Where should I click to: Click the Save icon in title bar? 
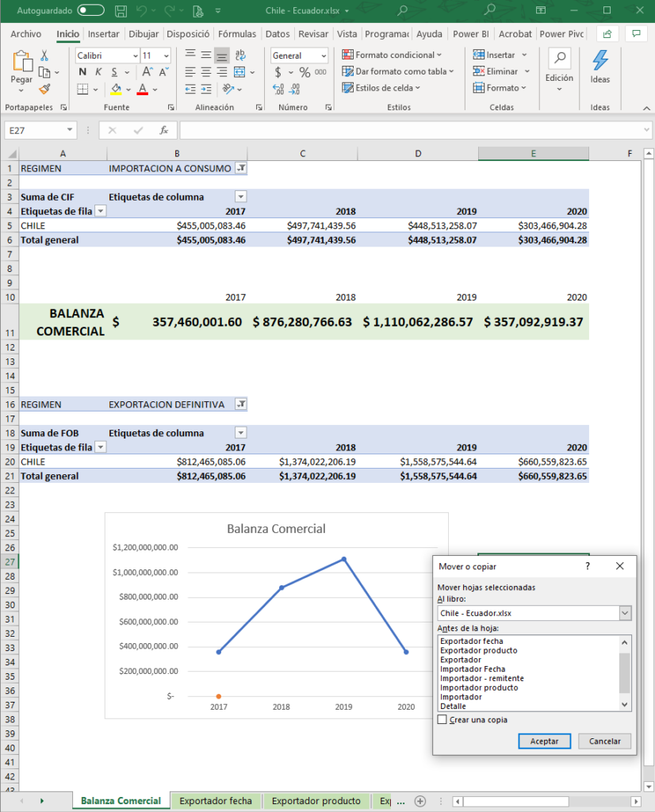tap(121, 11)
